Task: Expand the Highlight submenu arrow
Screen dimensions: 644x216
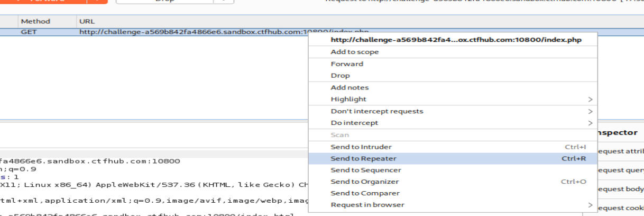Action: (590, 99)
